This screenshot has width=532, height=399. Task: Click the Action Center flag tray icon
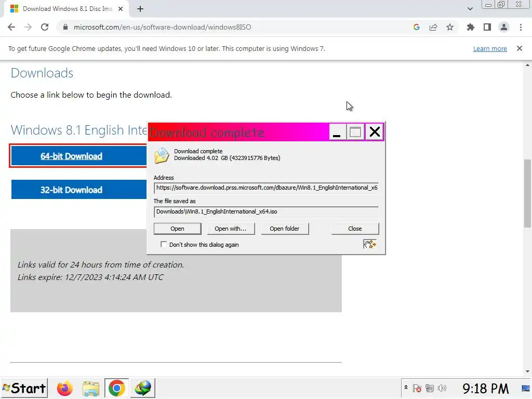coord(417,388)
